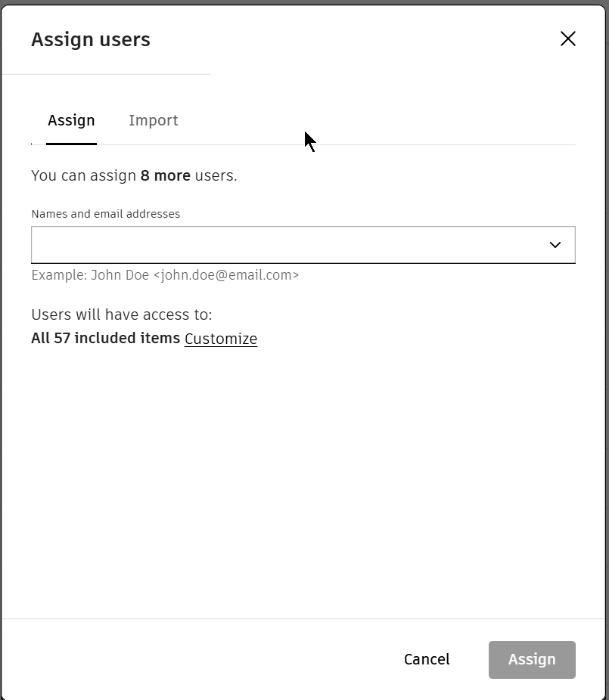Click the 'You can assign 8 more users' text
609x700 pixels.
click(134, 175)
